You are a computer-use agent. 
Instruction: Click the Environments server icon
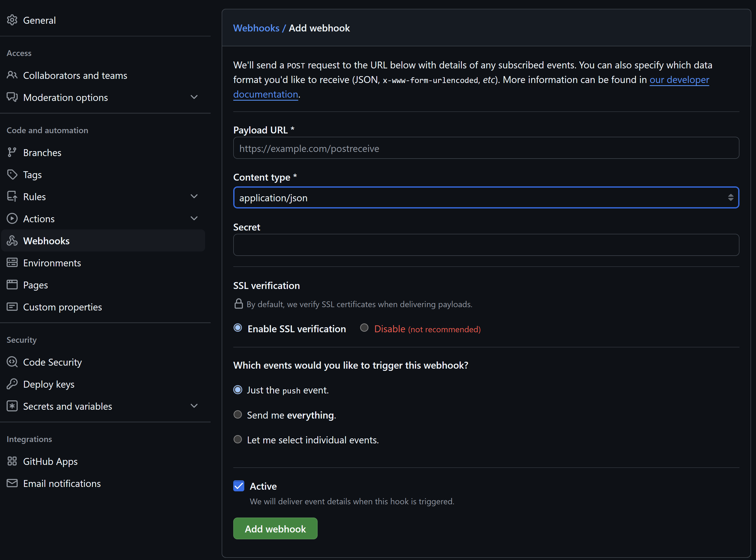12,263
